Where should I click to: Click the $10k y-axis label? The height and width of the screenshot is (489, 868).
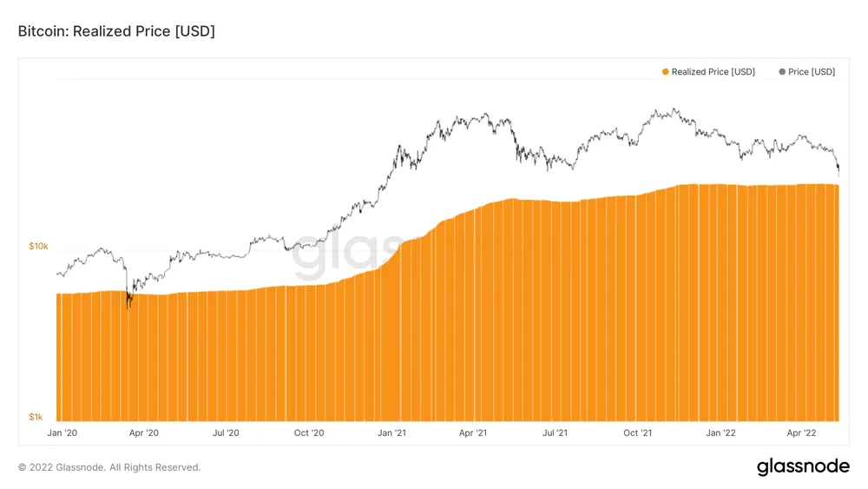click(x=38, y=247)
